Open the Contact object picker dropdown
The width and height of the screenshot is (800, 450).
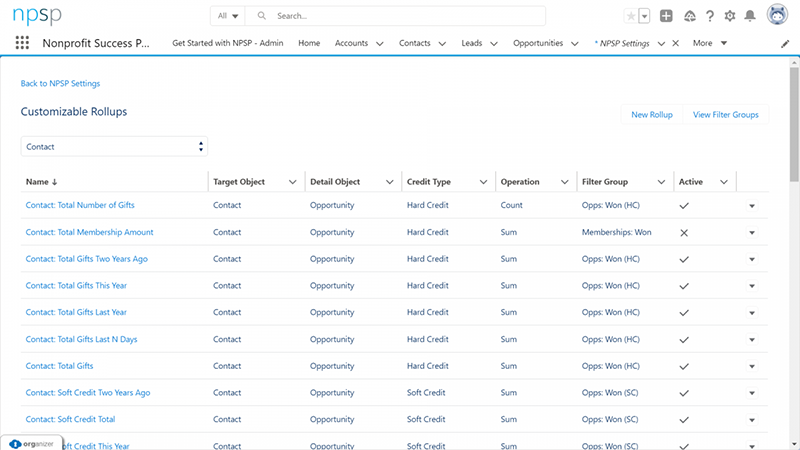(x=114, y=146)
